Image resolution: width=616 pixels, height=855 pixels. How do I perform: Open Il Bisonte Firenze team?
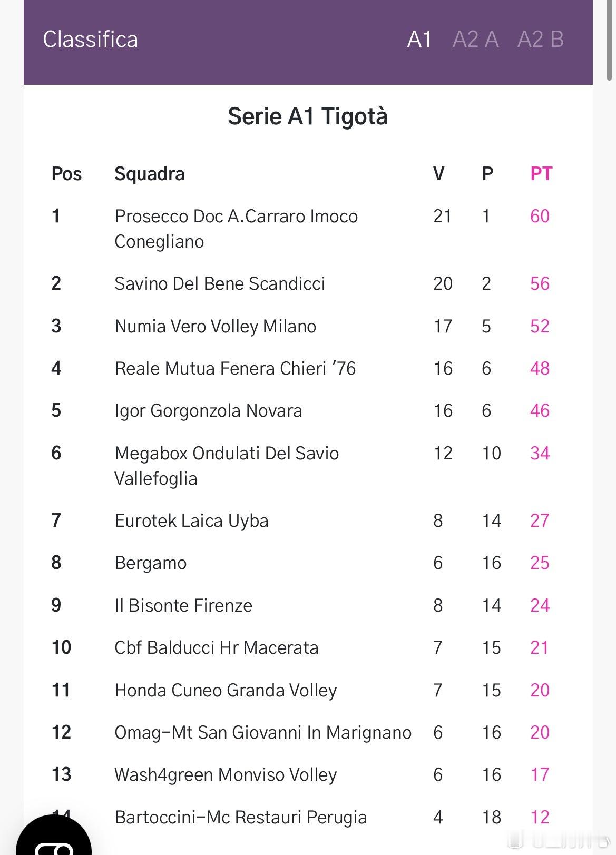(x=183, y=605)
